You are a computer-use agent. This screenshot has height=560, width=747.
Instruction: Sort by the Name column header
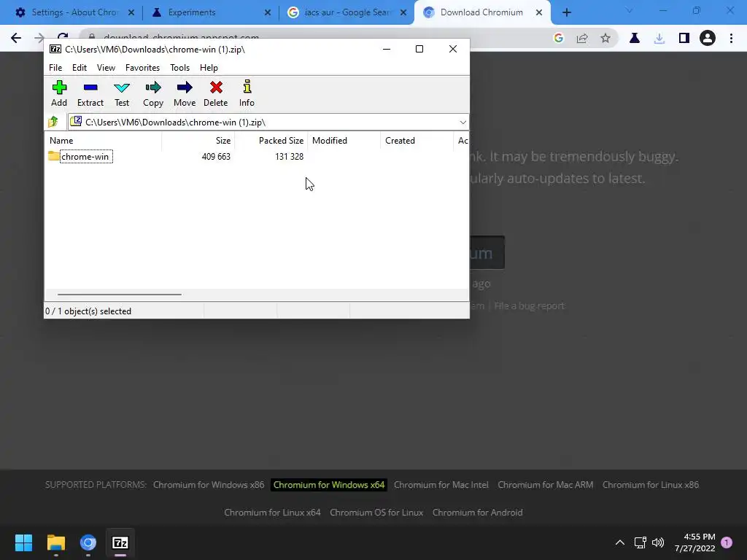pos(104,141)
